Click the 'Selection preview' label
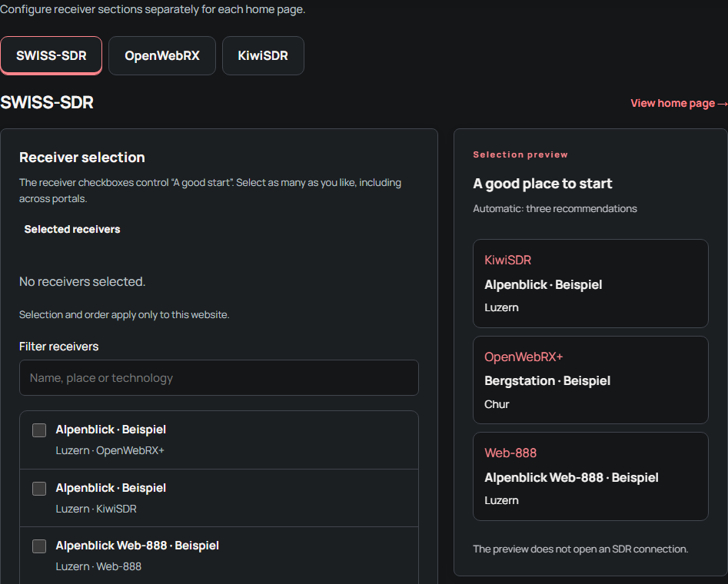Image resolution: width=728 pixels, height=584 pixels. pos(520,154)
